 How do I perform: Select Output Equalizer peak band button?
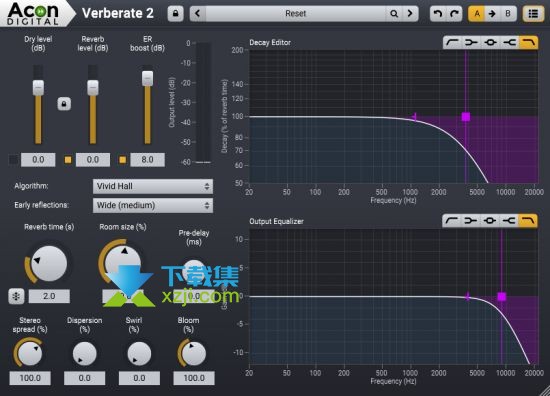point(490,221)
